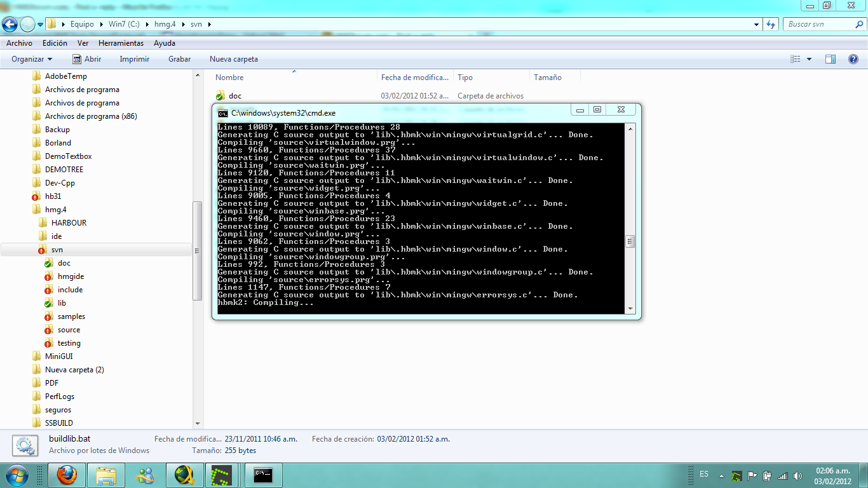Open the Edición menu
The image size is (868, 488).
(55, 43)
